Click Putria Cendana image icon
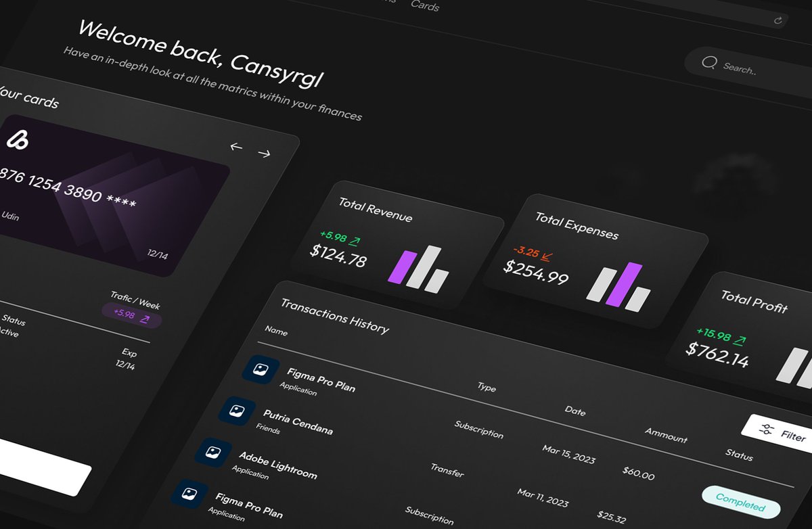Viewport: 812px width, 529px height. coord(237,411)
